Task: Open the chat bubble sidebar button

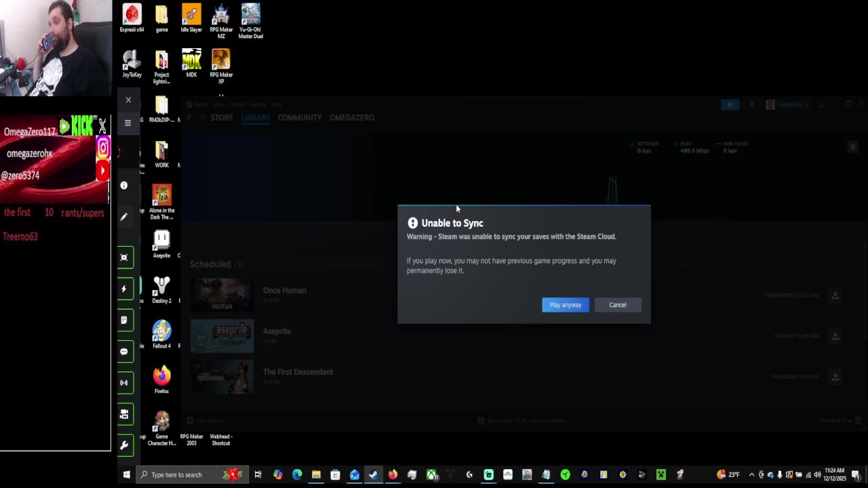Action: (x=124, y=352)
